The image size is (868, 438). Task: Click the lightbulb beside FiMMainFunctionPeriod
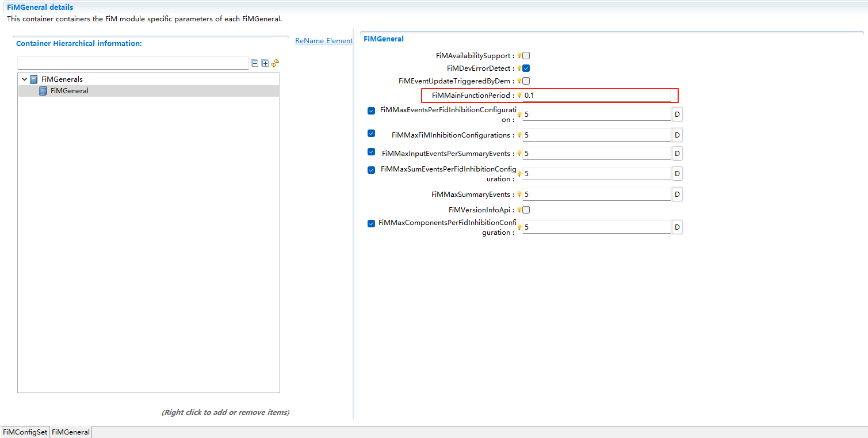519,95
